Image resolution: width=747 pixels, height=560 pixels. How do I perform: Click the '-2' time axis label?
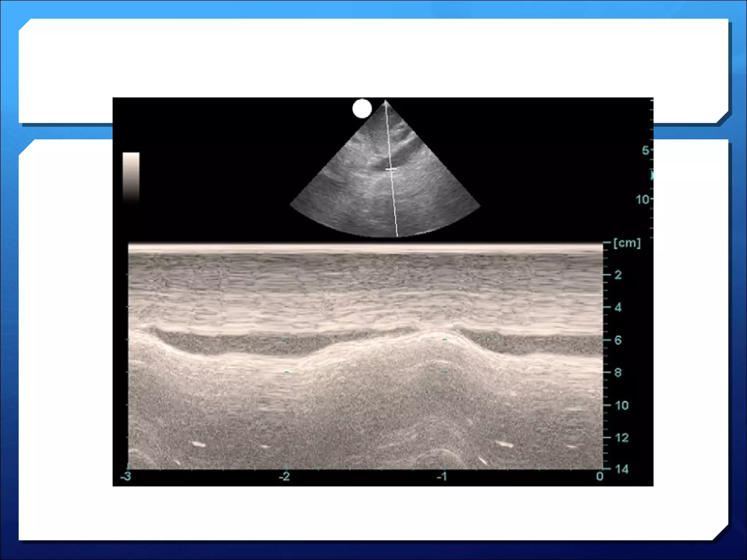tap(284, 476)
